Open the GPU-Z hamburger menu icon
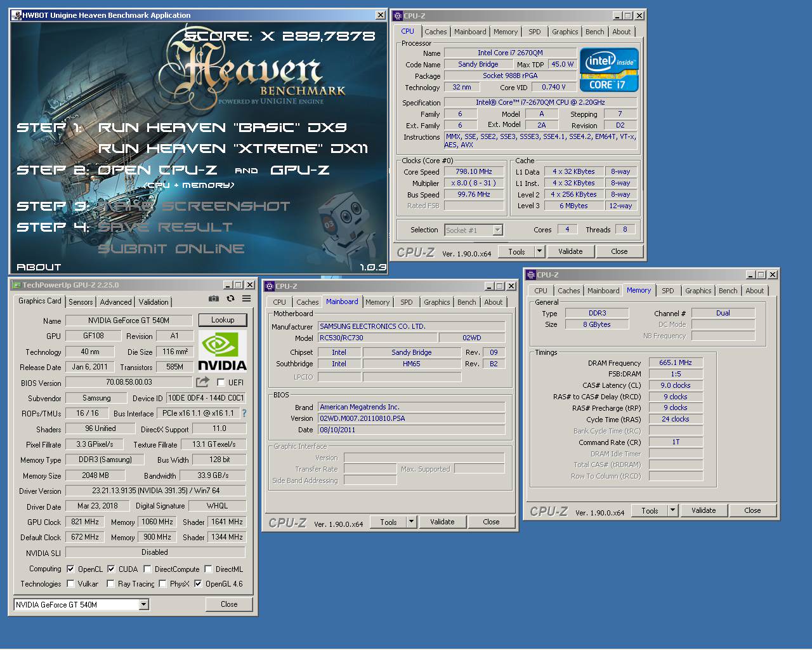This screenshot has width=812, height=650. click(x=246, y=298)
